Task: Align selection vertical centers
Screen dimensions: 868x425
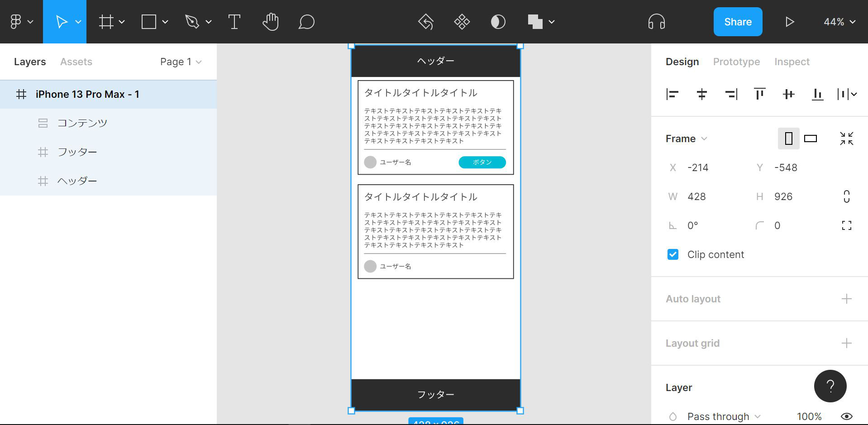Action: click(x=788, y=94)
